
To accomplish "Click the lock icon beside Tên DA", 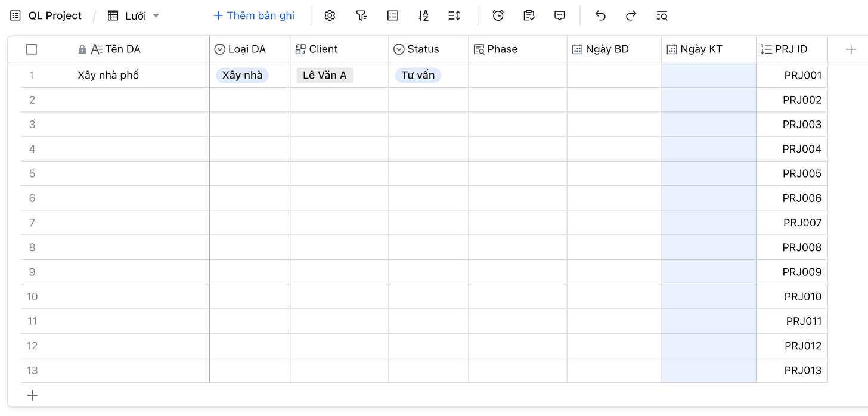I will 82,49.
